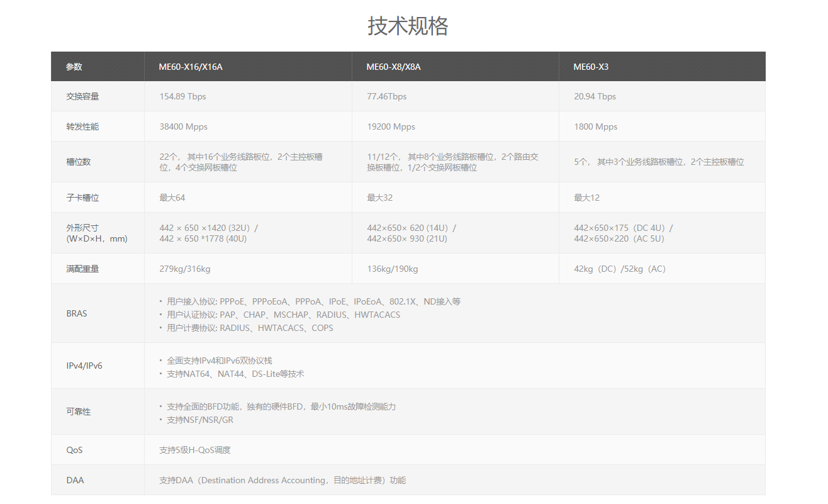Click the 满配重量 row label
The image size is (828, 504).
pyautogui.click(x=82, y=269)
